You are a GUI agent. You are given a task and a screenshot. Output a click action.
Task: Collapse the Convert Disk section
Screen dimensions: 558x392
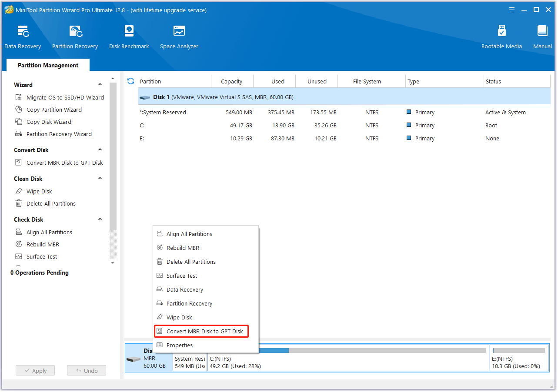point(100,150)
